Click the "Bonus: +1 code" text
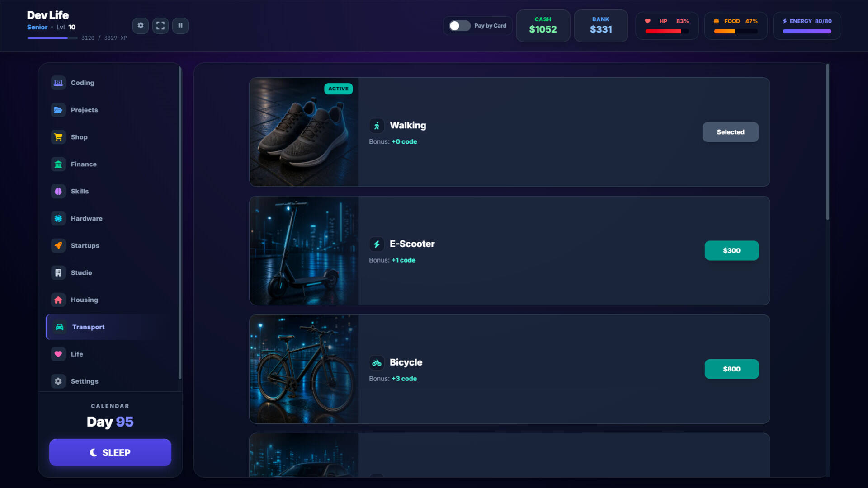This screenshot has width=868, height=488. pos(392,260)
